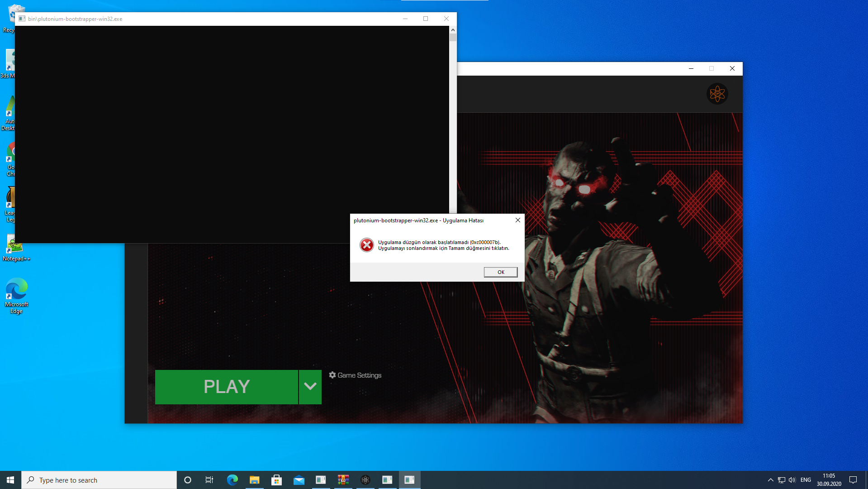Click the Plutonium atom logo icon

717,94
